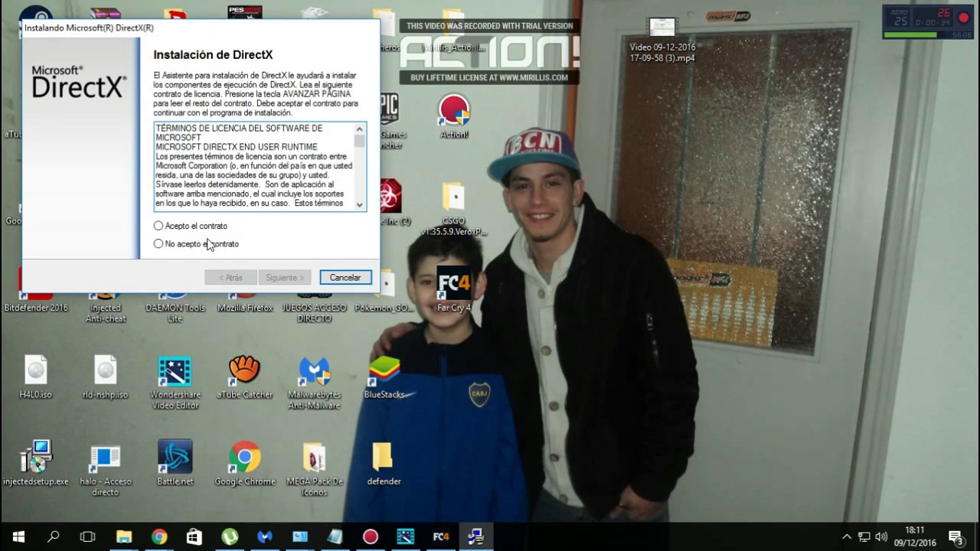Open File Explorer from the taskbar
Image resolution: width=980 pixels, height=551 pixels.
(x=124, y=536)
